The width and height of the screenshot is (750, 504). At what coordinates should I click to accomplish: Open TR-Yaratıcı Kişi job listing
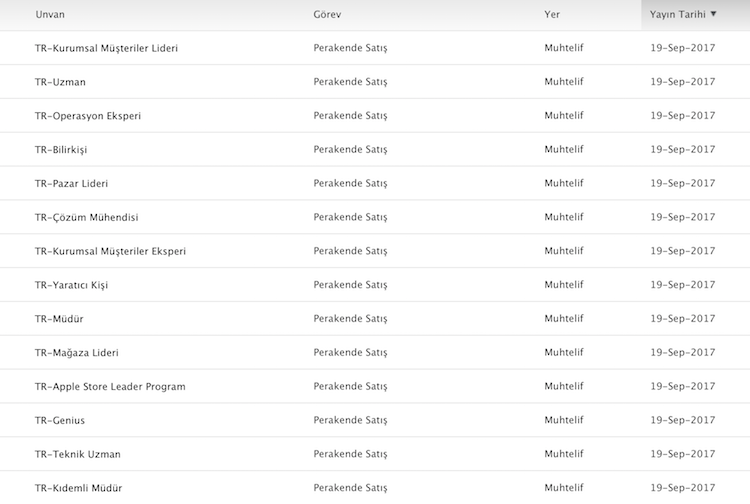[71, 285]
